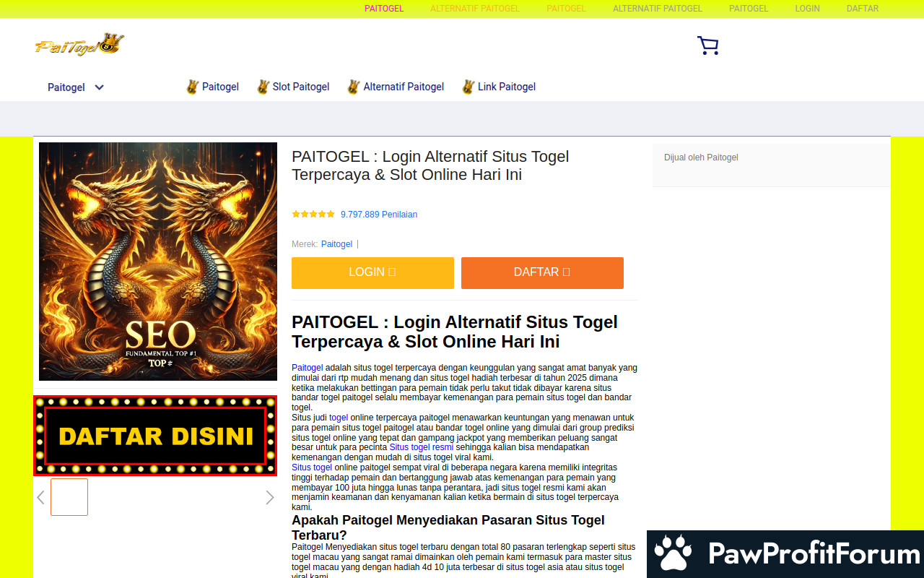The image size is (924, 578).
Task: Click DAFTAR in the top yellow bar
Action: tap(862, 9)
